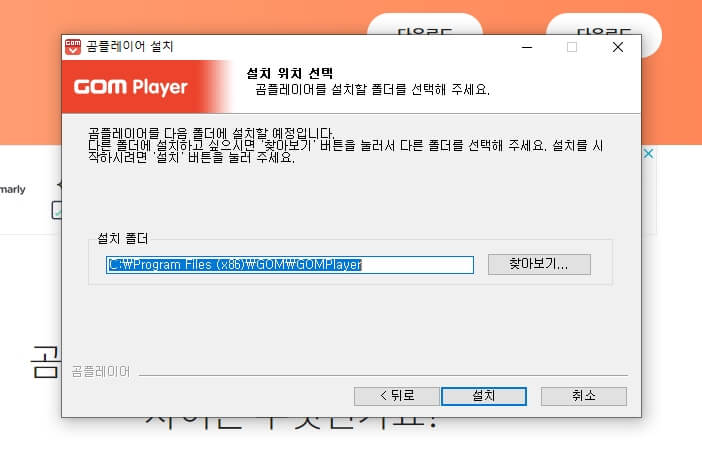Click the install folder path field
The image size is (702, 466).
point(290,265)
